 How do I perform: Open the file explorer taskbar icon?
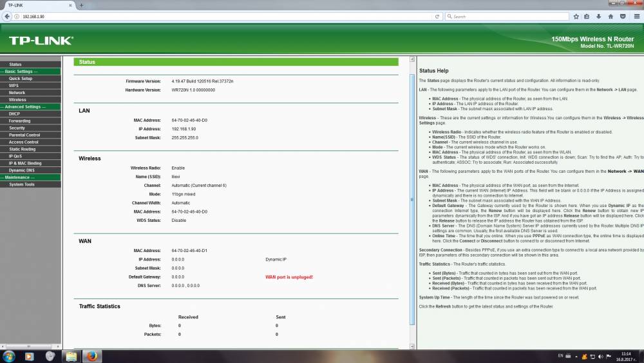click(x=71, y=357)
